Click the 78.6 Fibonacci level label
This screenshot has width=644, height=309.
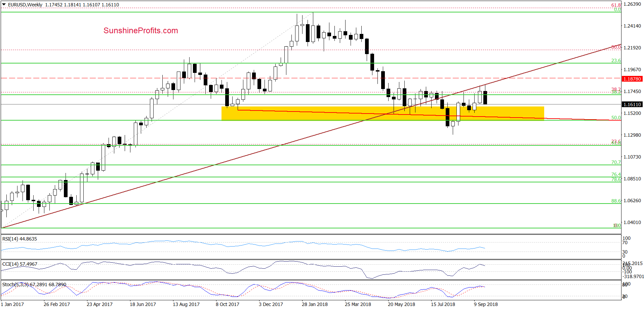click(616, 179)
